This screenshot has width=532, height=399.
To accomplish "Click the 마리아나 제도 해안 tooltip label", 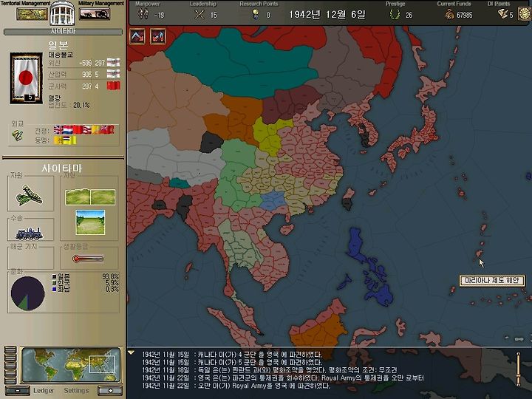I will coord(492,281).
